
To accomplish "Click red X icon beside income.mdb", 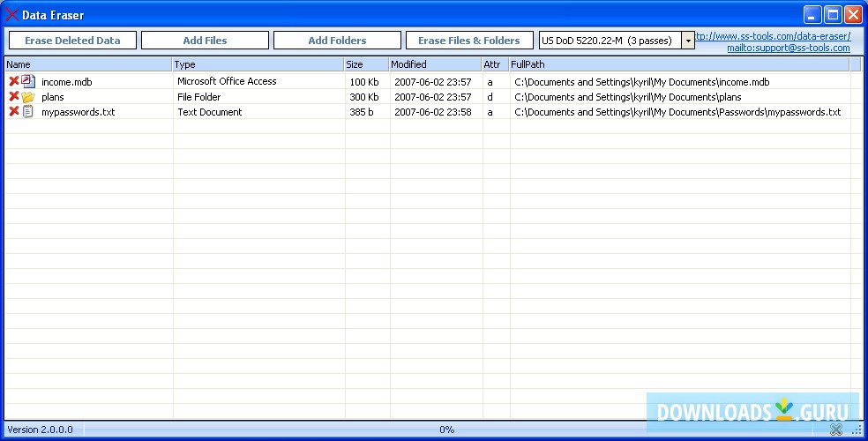I will [14, 81].
